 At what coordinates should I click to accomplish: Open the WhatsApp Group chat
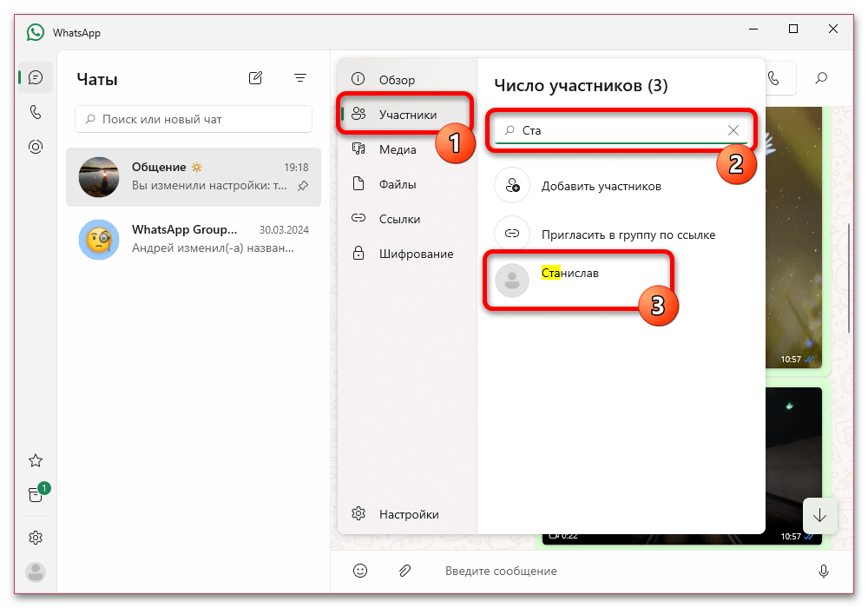[x=194, y=239]
